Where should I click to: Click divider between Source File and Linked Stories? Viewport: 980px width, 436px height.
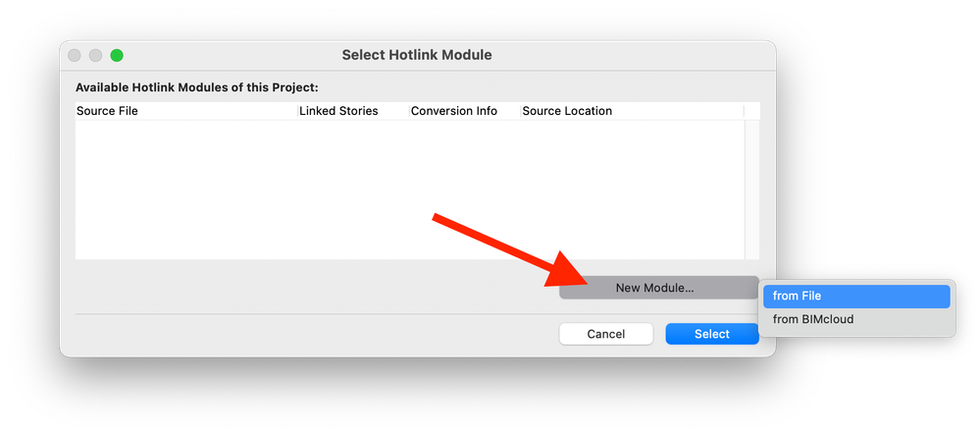click(x=297, y=111)
